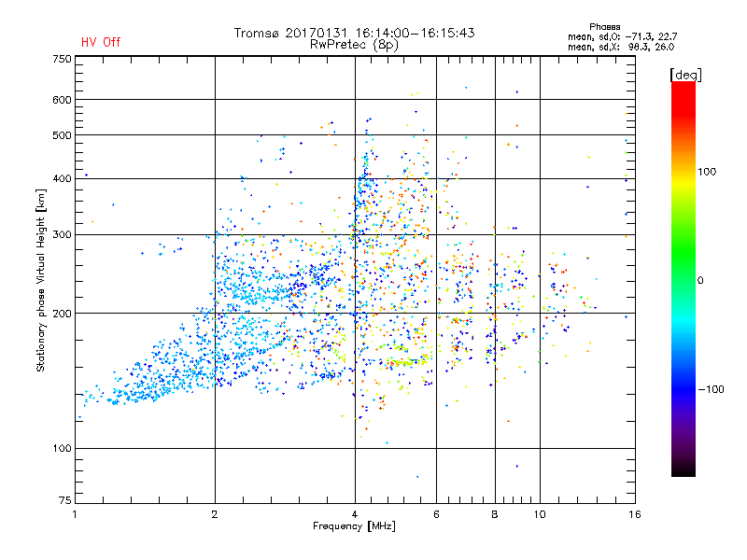Image resolution: width=747 pixels, height=560 pixels.
Task: Click the red "HV Off" label
Action: click(x=101, y=42)
